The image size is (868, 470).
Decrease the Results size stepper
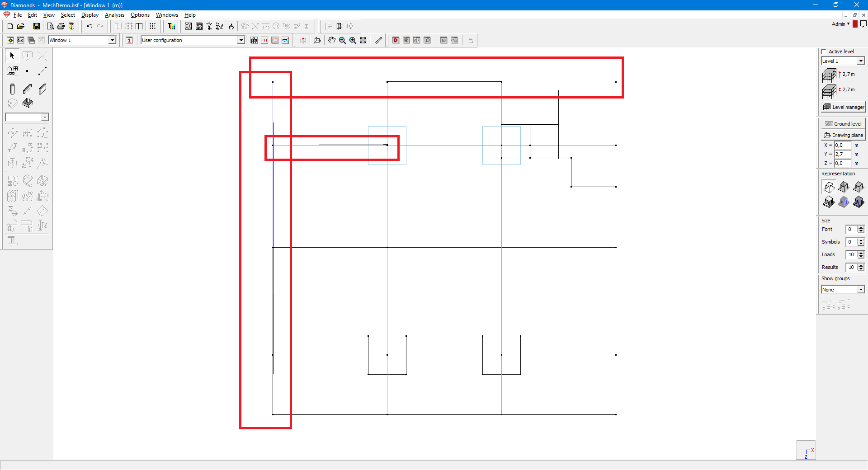861,270
